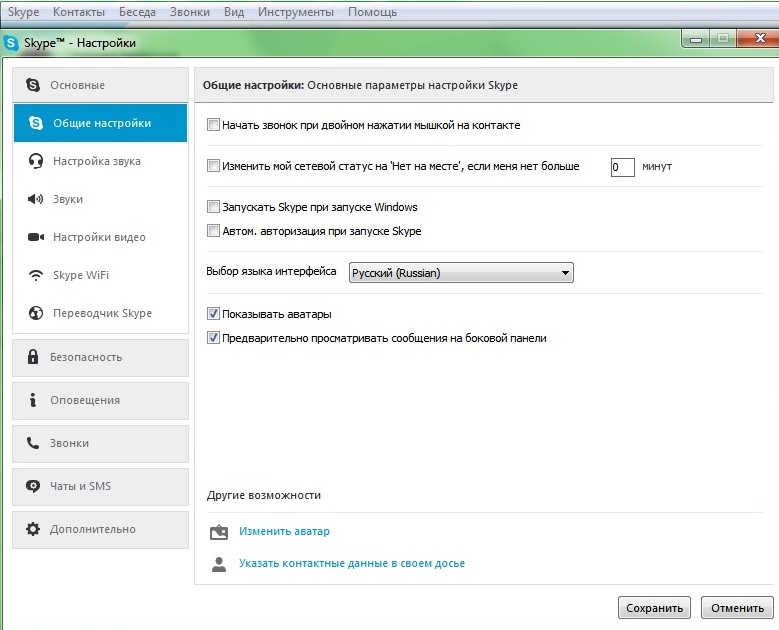Close the Skype settings window

[759, 39]
